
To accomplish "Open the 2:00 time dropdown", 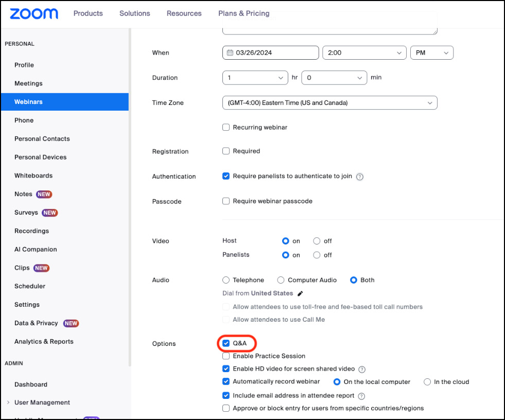I will point(365,53).
